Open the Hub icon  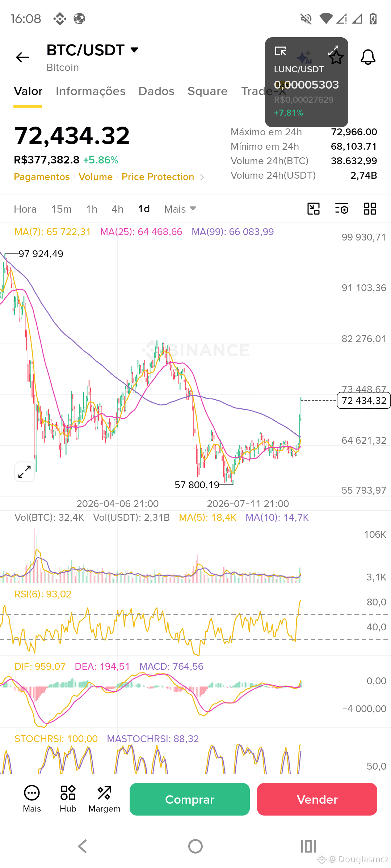pyautogui.click(x=68, y=799)
